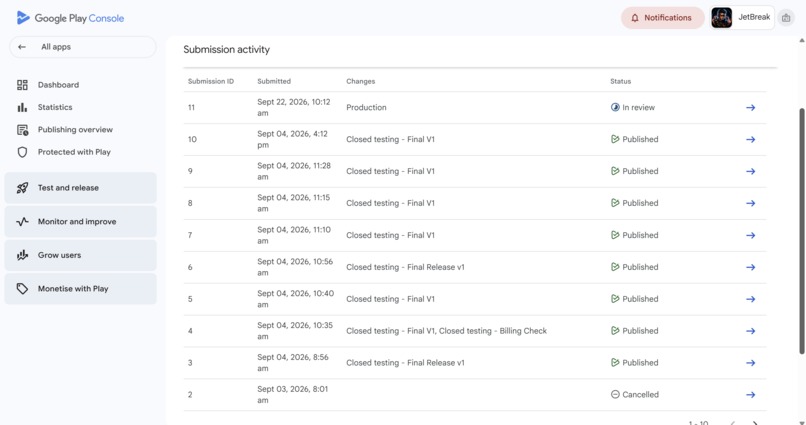Click the Monitor and improve pulse icon
Viewport: 806px width, 425px height.
22,221
